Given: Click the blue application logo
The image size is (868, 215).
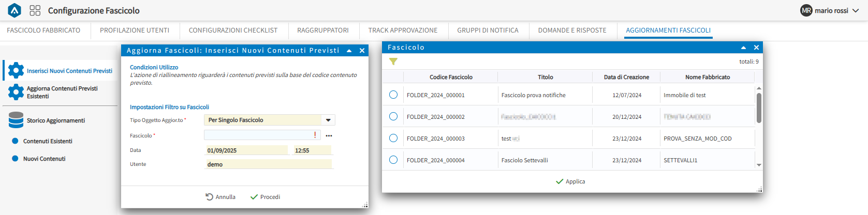Looking at the screenshot, I should tap(14, 10).
